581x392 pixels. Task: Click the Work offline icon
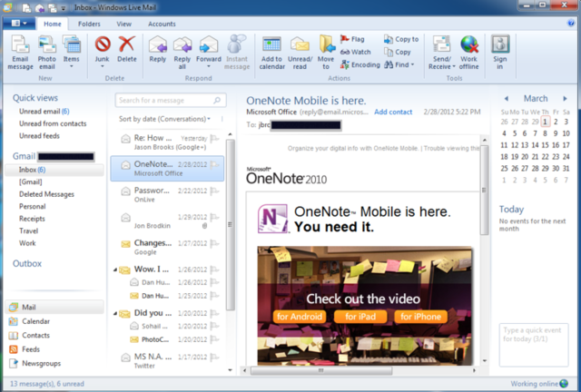[x=468, y=50]
